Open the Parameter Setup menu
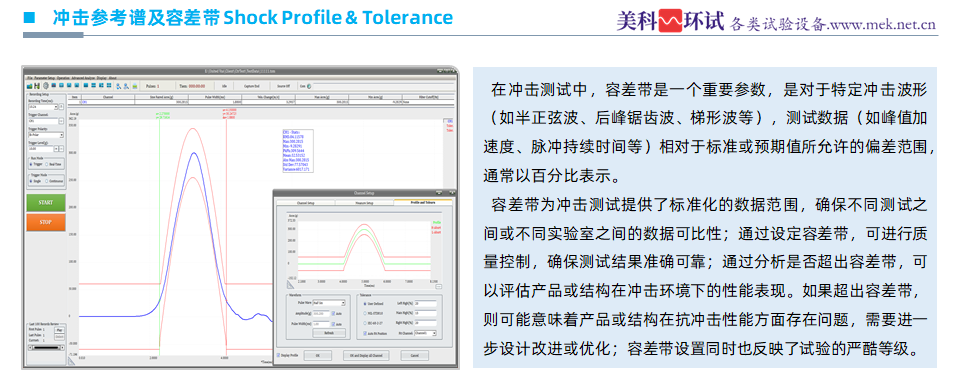Viewport: 953px width, 370px height. pos(44,78)
